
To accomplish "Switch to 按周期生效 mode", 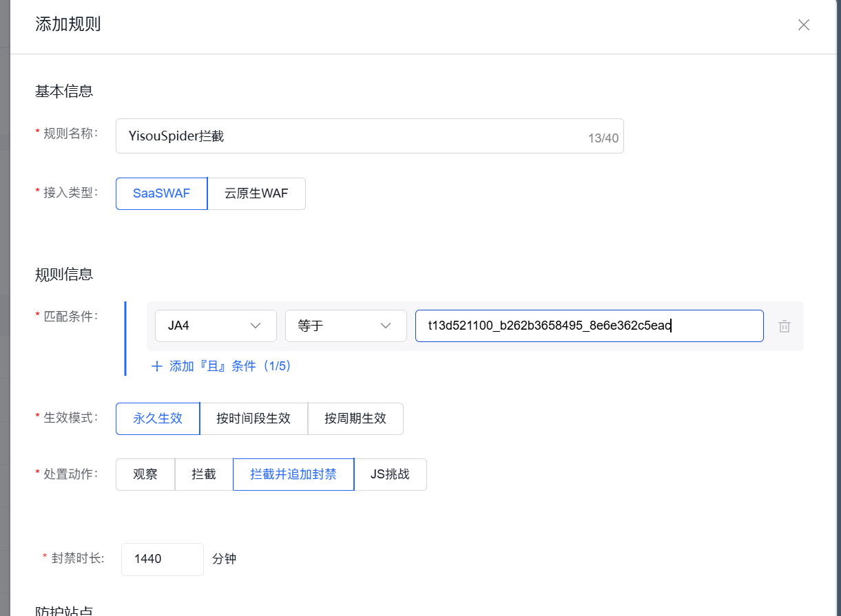I will coord(355,418).
